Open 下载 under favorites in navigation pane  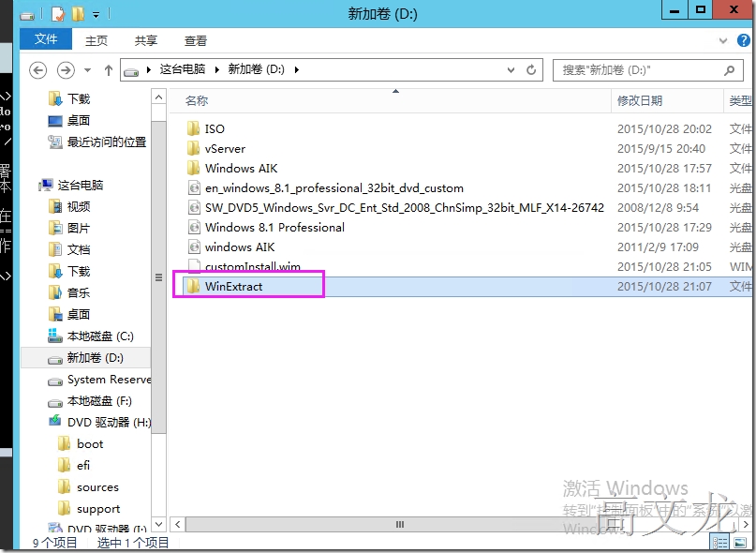coord(79,99)
